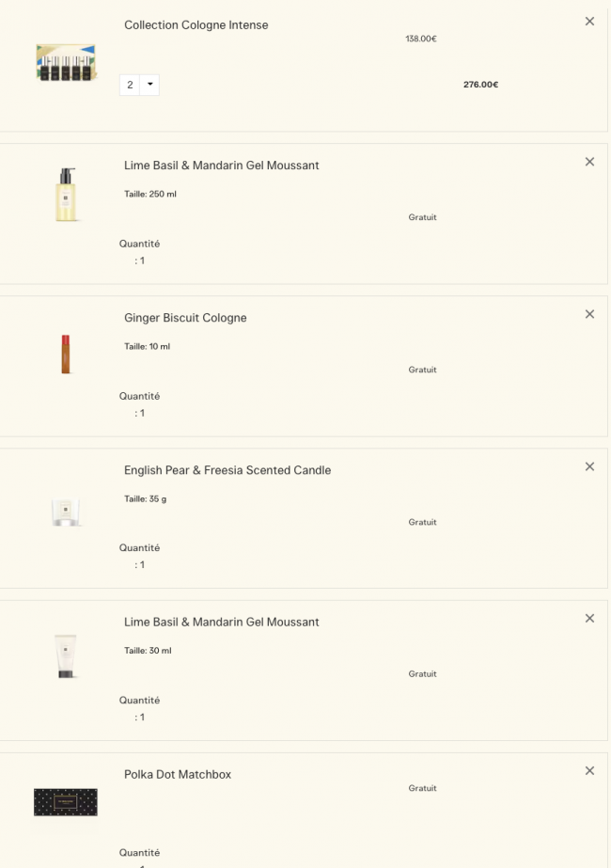Click the Polka Dot Matchbox image

[66, 802]
